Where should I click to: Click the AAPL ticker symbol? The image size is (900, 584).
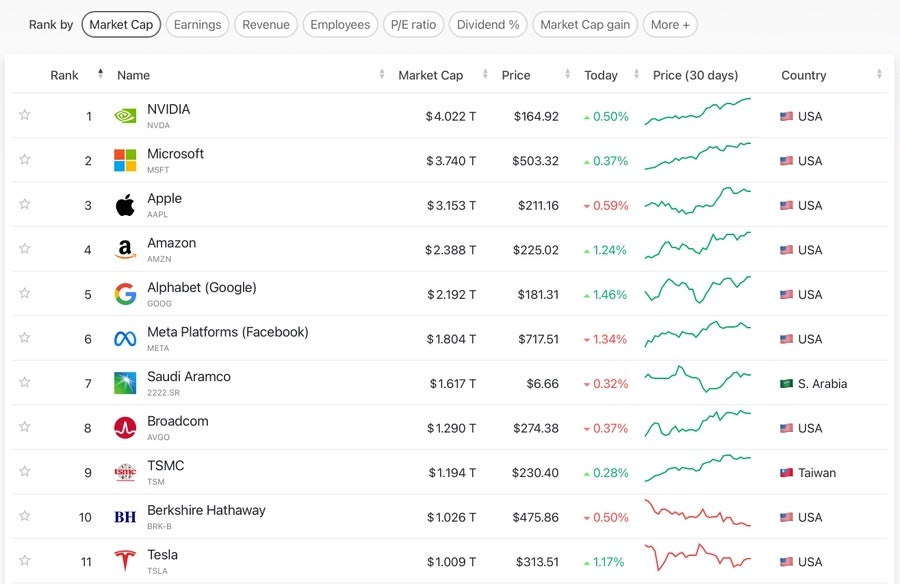pos(157,214)
